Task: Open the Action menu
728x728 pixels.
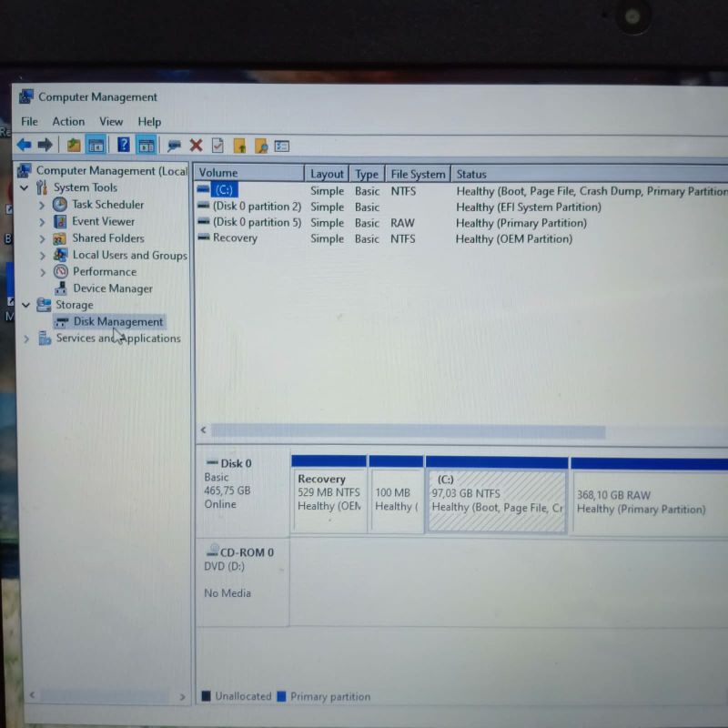Action: (68, 122)
